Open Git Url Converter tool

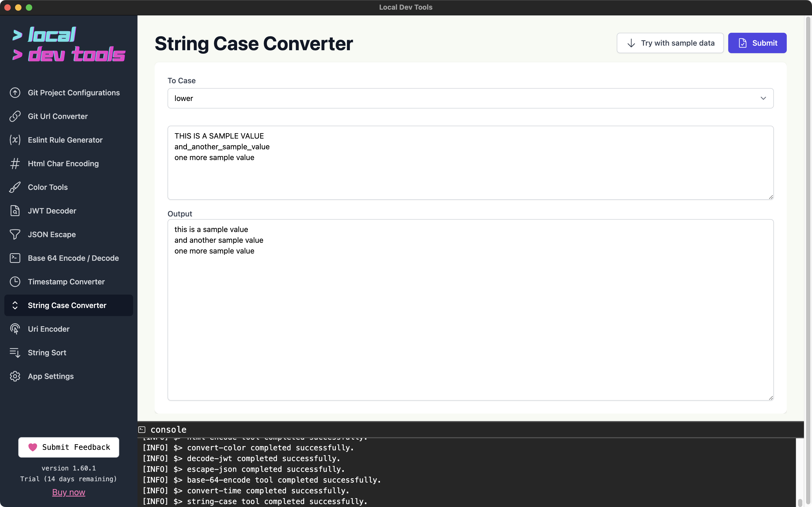(69, 116)
